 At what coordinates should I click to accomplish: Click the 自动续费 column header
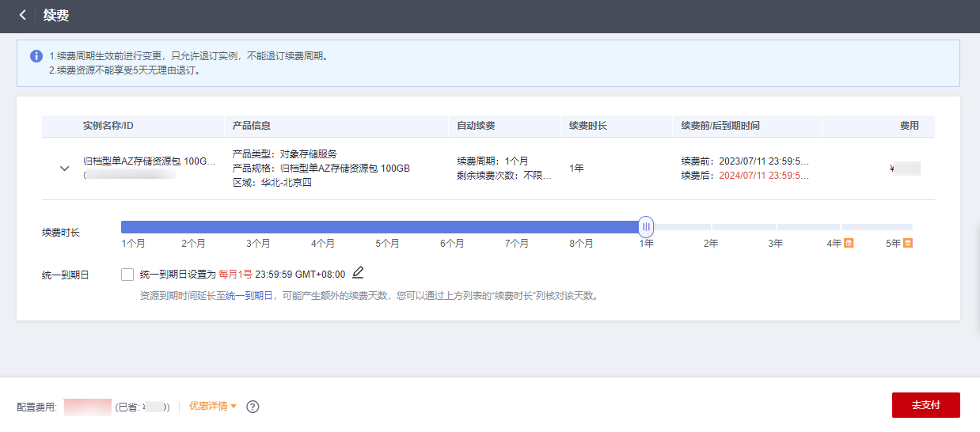pos(476,126)
